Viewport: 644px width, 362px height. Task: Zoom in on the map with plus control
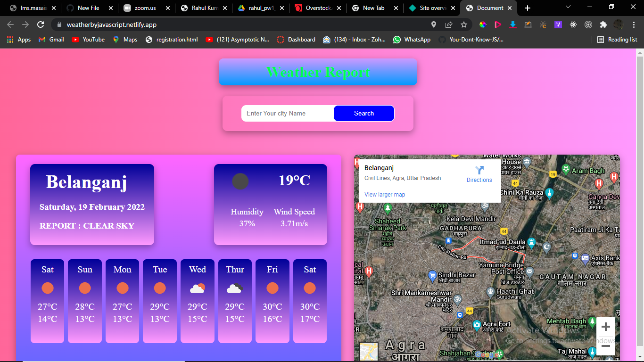605,326
